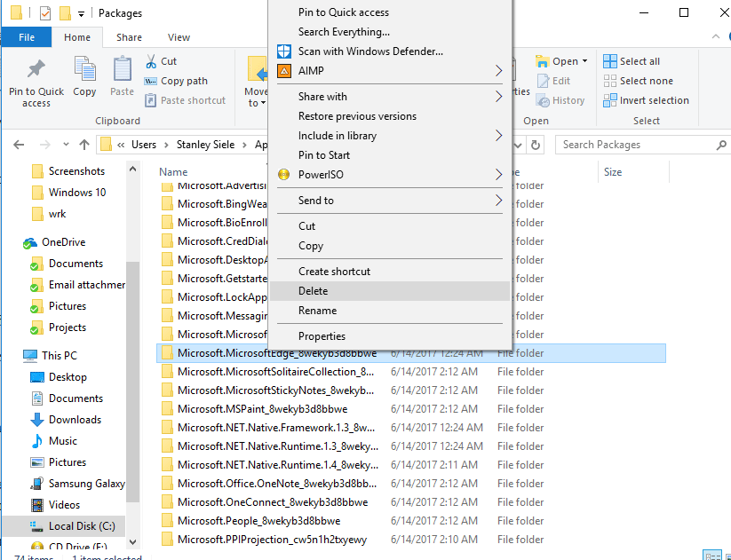Click Select none in ribbon

(638, 81)
